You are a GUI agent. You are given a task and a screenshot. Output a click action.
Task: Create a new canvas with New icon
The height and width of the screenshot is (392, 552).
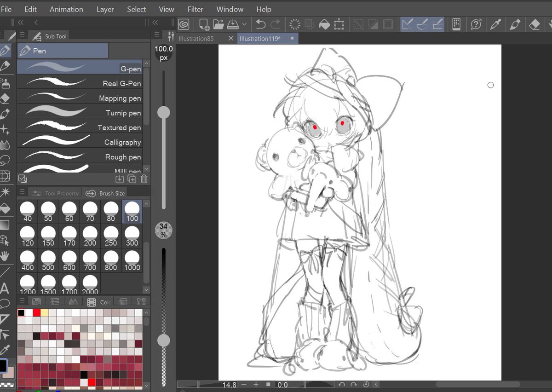204,24
